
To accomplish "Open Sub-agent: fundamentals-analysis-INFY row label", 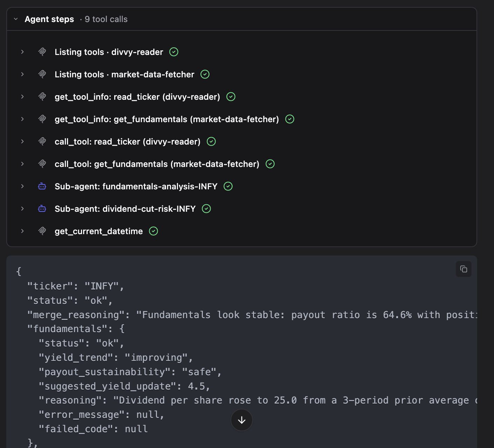I will tap(136, 186).
